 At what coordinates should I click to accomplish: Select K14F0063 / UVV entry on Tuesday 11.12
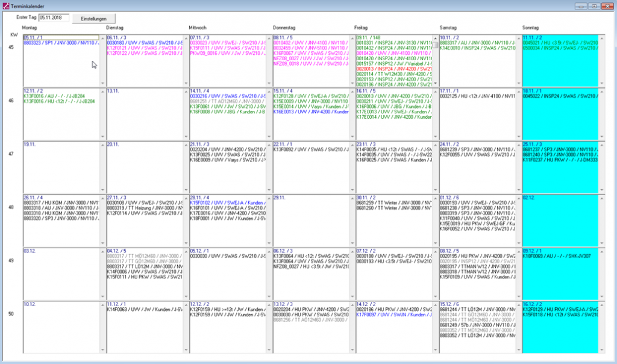coord(142,309)
